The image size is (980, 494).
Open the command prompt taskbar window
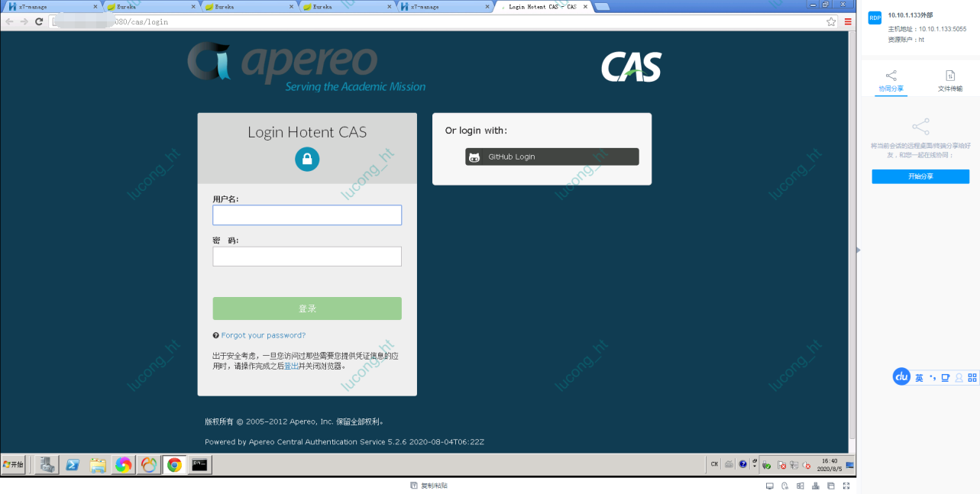199,464
